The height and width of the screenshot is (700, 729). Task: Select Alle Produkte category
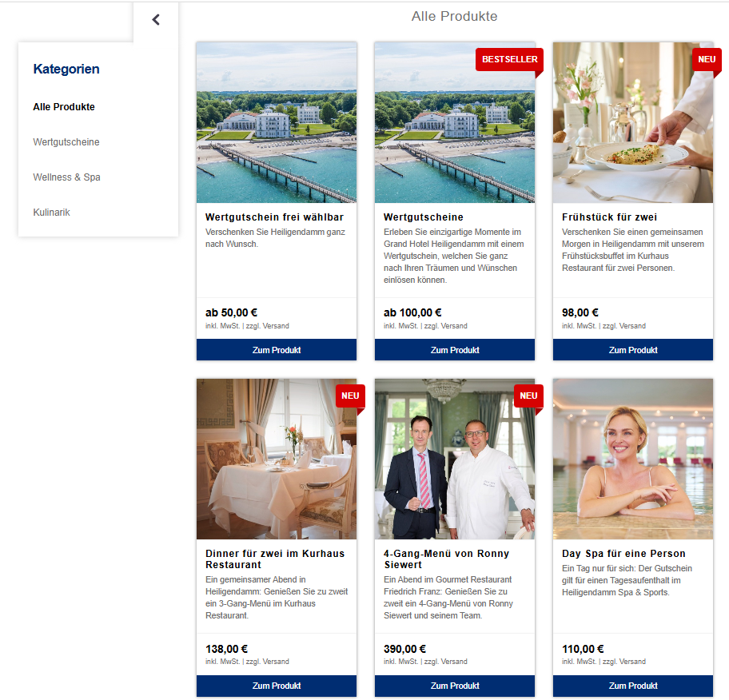pyautogui.click(x=64, y=107)
